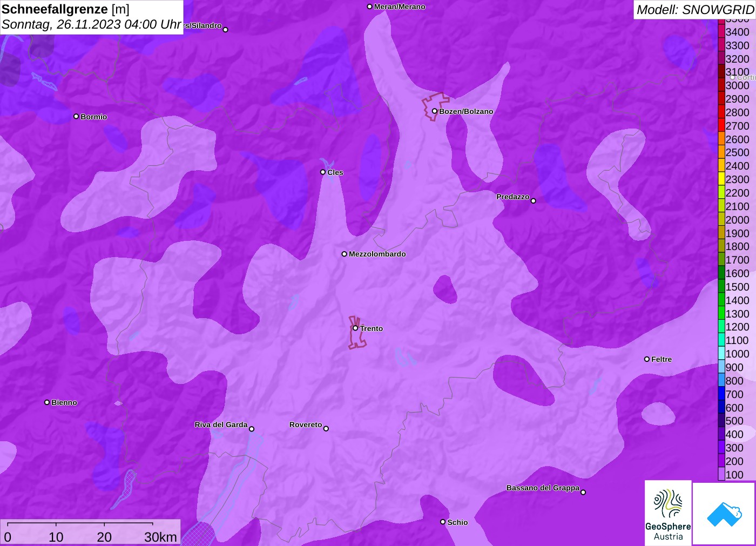Select the blue 700 m legend swatch

(x=721, y=394)
